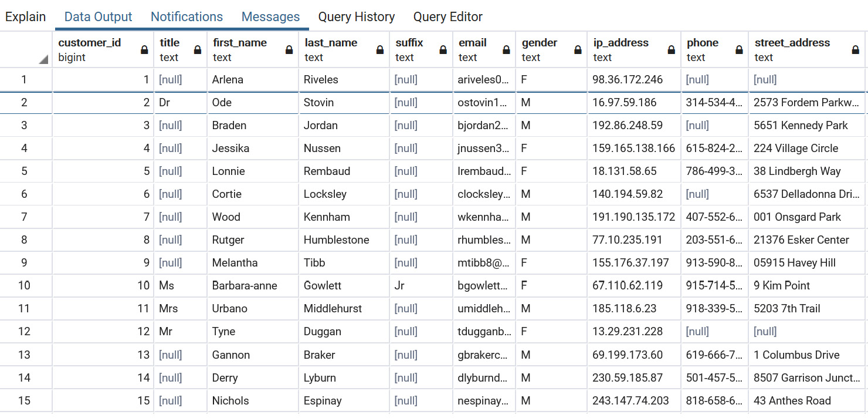Click first name cell 'Cortie'

click(x=253, y=194)
